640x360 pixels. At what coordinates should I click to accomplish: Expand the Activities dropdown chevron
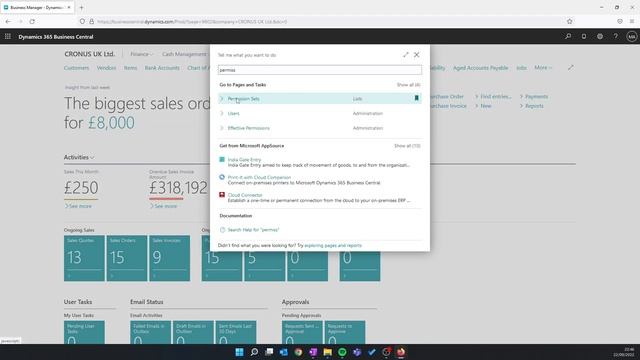[x=92, y=157]
